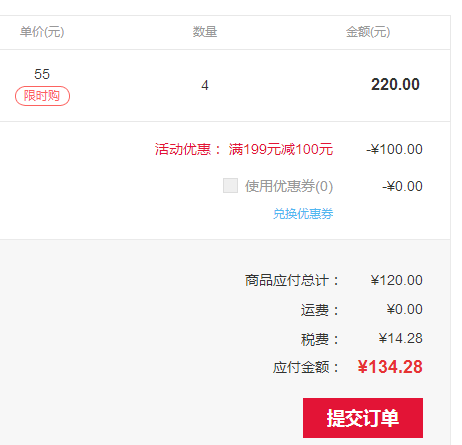Tick the 使用优惠券 coupon checkbox
462x445 pixels.
tap(230, 186)
